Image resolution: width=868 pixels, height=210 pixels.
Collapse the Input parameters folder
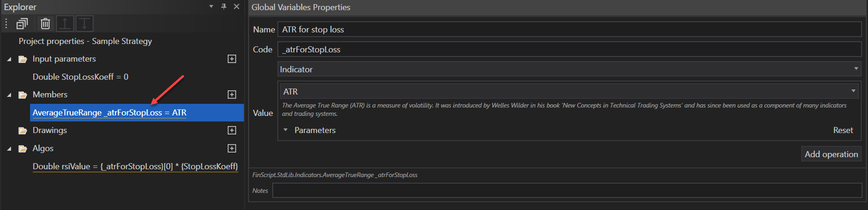point(9,59)
